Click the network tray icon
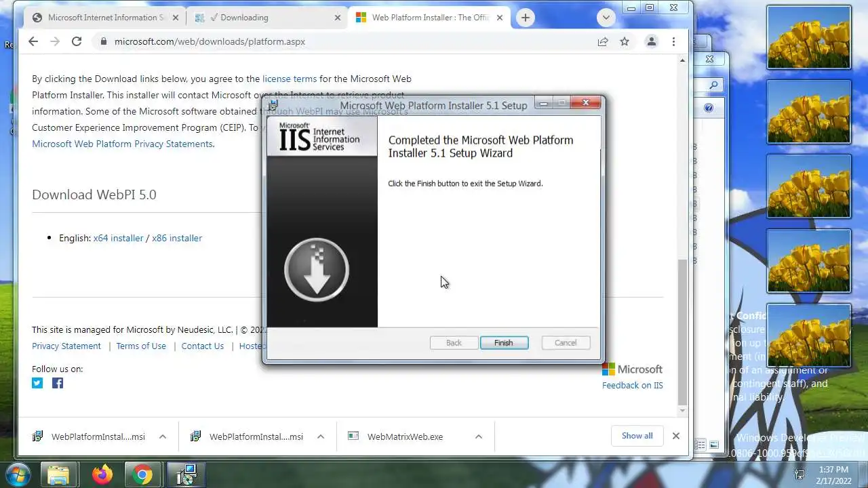Image resolution: width=868 pixels, height=488 pixels. pos(800,474)
